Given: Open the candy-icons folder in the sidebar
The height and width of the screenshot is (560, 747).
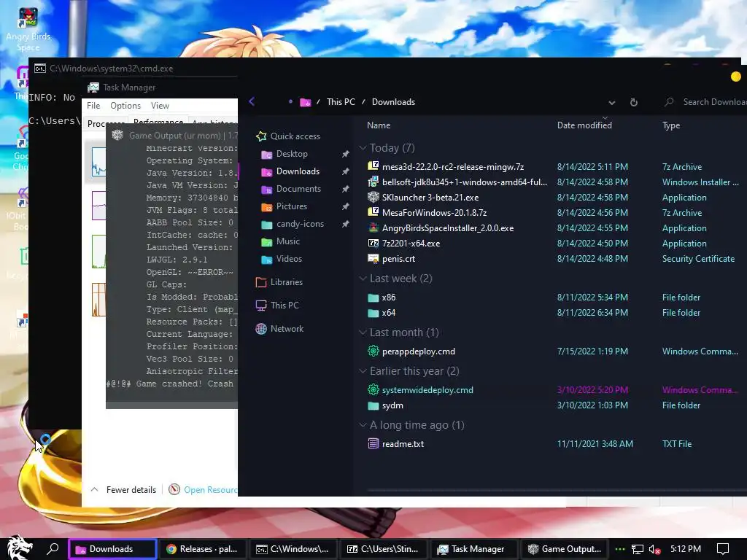Looking at the screenshot, I should [293, 224].
